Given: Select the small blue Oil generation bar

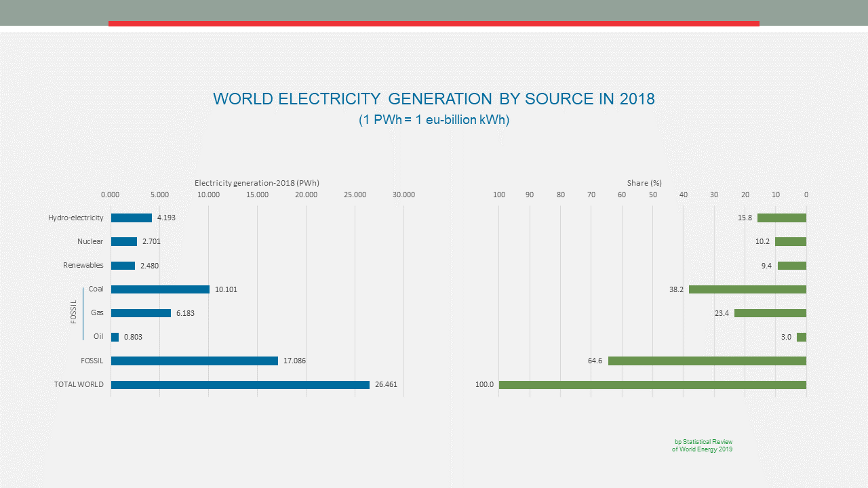Looking at the screenshot, I should [x=115, y=337].
